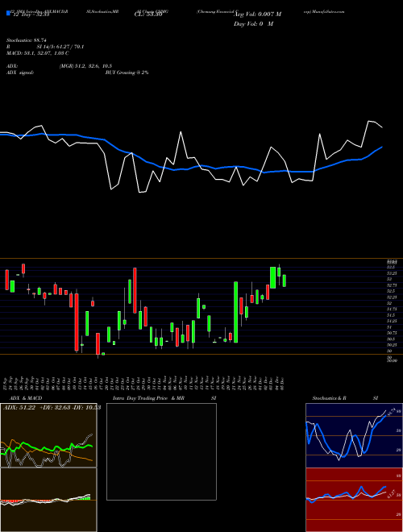The image size is (403, 532).
Task: Open the navy Stochastics chart panel
Action: (x=352, y=435)
